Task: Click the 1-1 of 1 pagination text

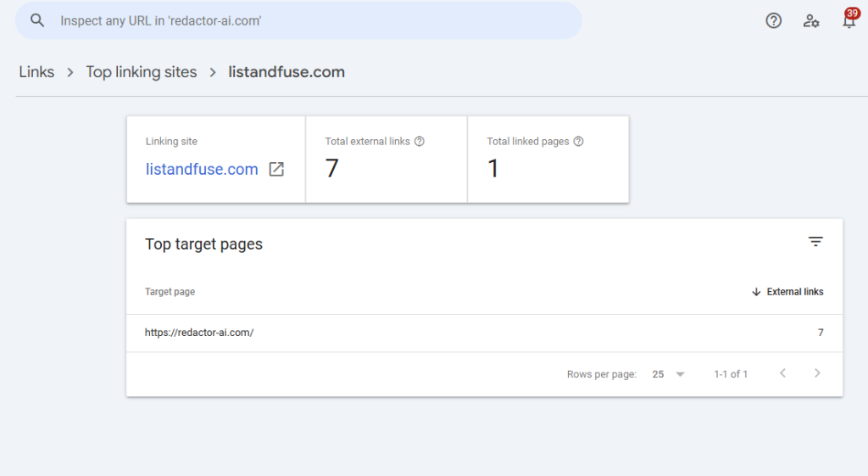Action: pos(731,374)
